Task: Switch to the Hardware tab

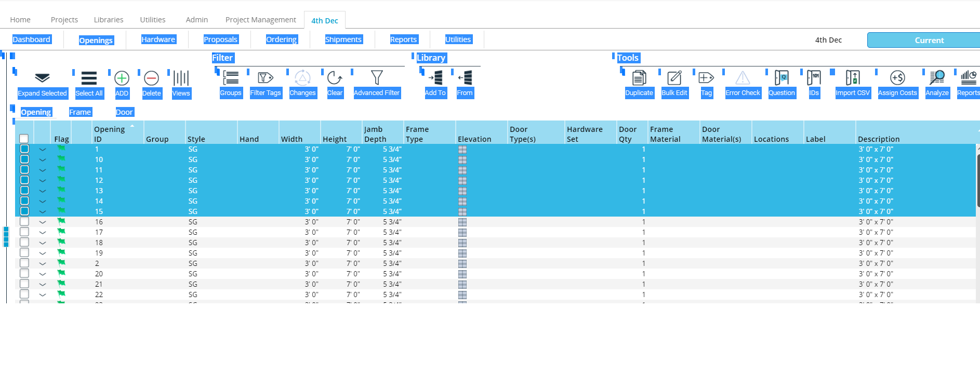Action: (x=158, y=39)
